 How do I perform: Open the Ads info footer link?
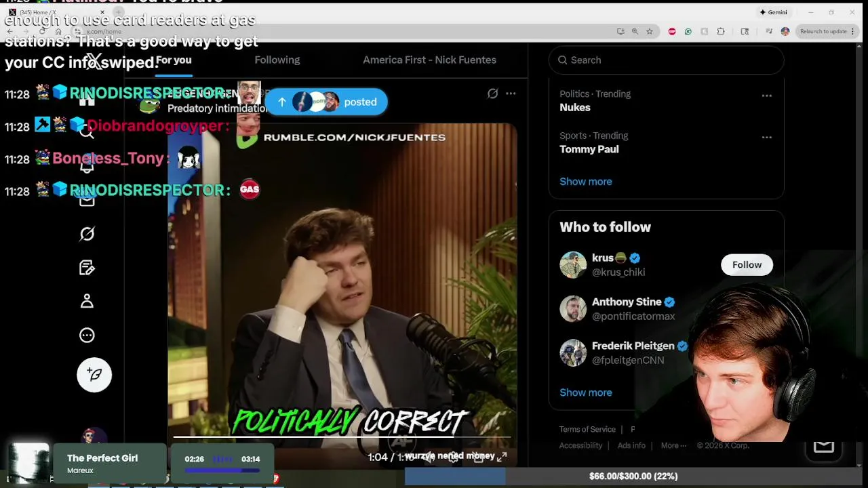click(631, 445)
